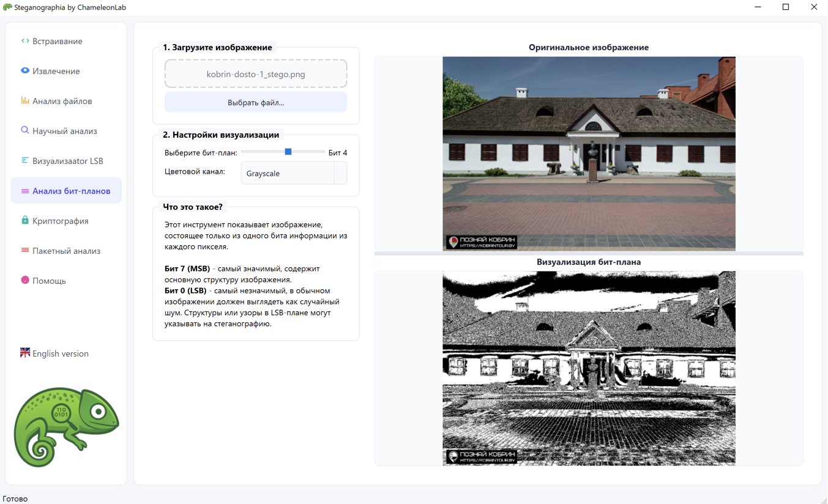Click the Анализ файлов bar chart icon
828x504 pixels.
click(25, 100)
